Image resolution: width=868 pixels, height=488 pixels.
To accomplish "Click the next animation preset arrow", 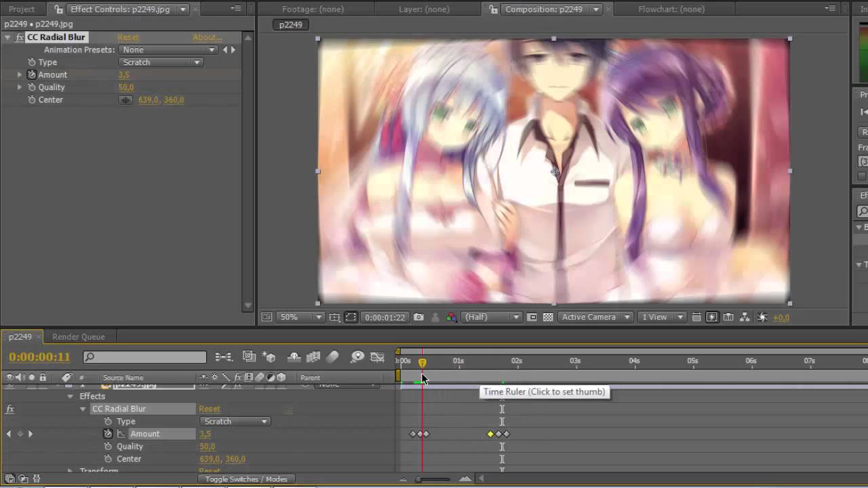I will click(x=233, y=49).
